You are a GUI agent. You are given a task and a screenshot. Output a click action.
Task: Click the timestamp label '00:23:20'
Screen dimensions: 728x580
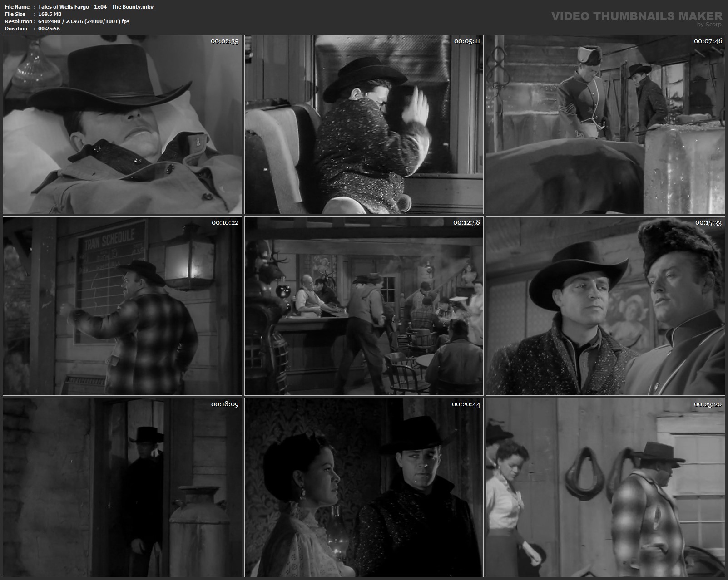click(x=708, y=404)
